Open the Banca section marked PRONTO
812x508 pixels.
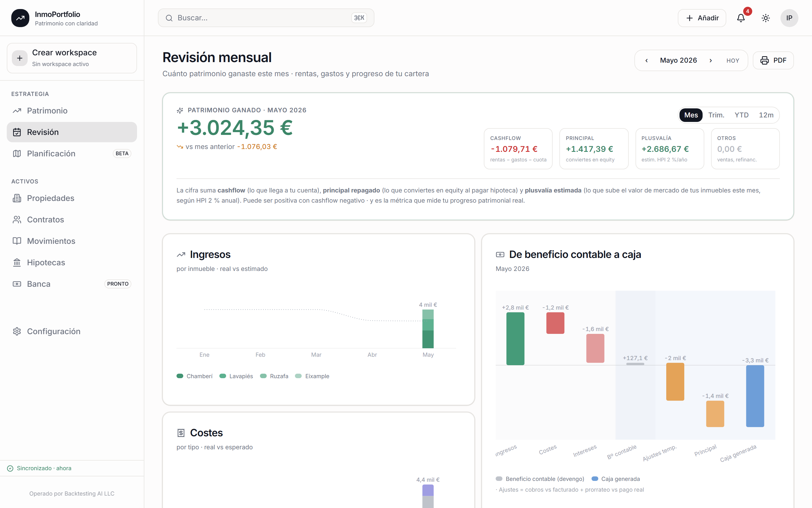(x=72, y=284)
